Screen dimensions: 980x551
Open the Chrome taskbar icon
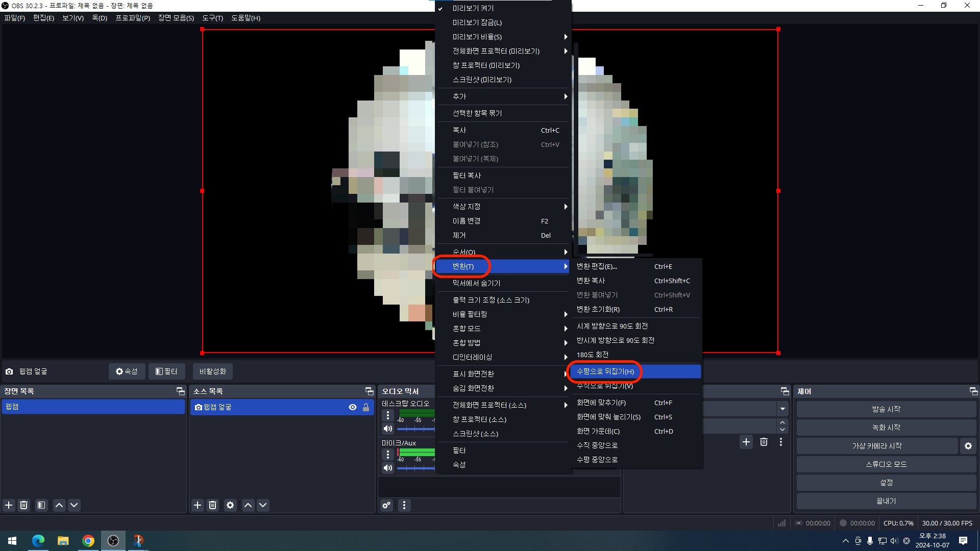coord(88,541)
